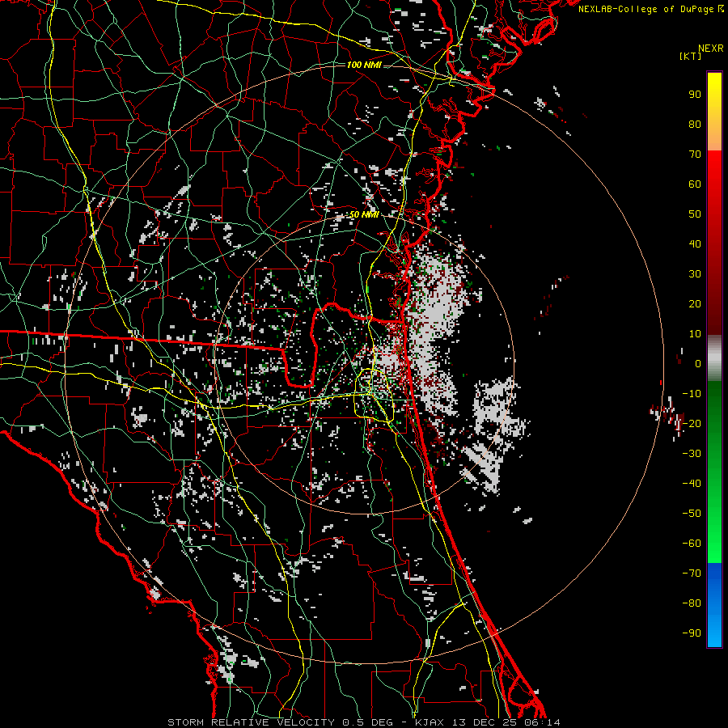The width and height of the screenshot is (728, 728).
Task: Click the -10 scale value
Action: [x=692, y=394]
